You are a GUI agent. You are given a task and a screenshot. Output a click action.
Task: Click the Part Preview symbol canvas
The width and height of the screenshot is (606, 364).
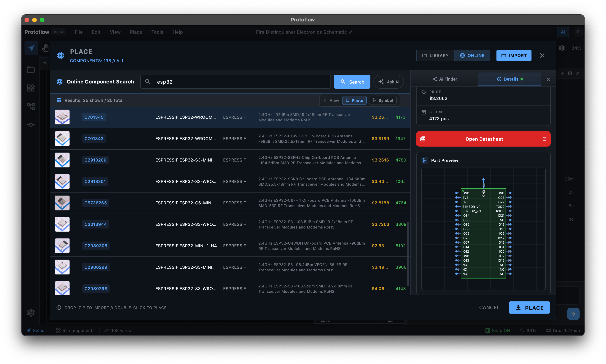483,229
